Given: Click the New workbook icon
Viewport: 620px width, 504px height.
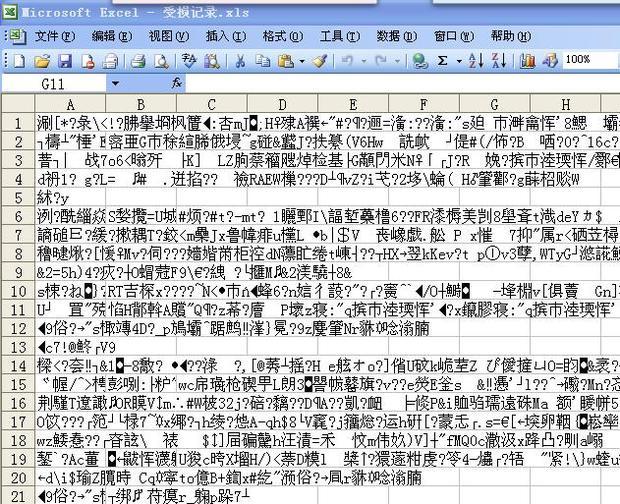Looking at the screenshot, I should [19, 61].
